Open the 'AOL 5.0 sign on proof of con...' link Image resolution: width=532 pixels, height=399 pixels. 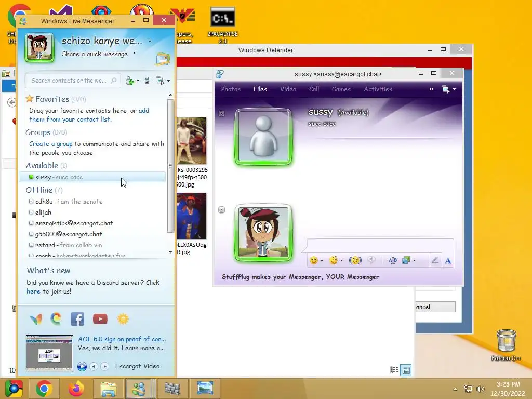click(x=122, y=339)
